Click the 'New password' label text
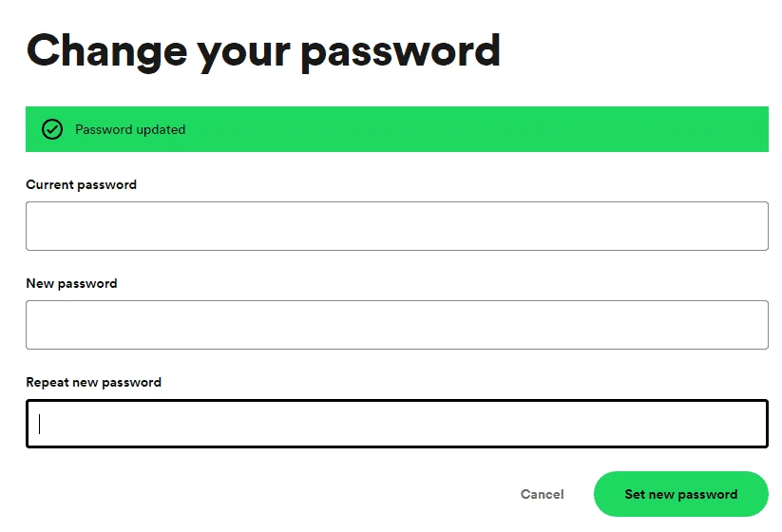Viewport: 782px width, 532px height. click(72, 283)
